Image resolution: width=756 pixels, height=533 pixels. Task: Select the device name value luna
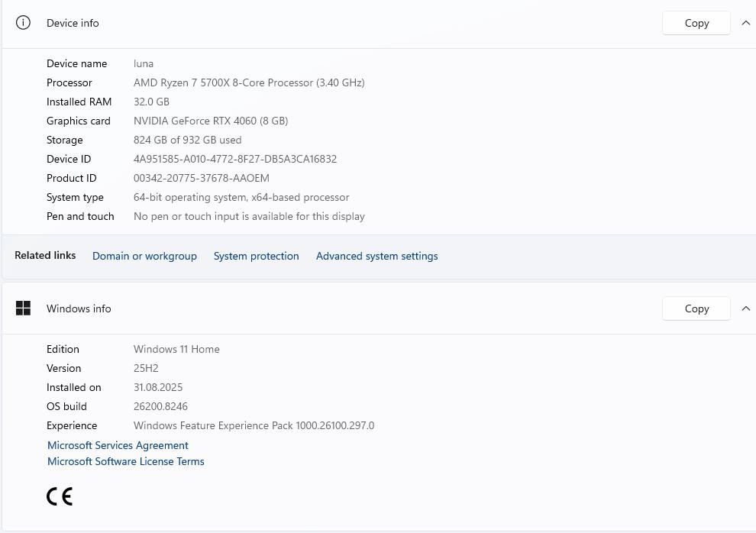pos(144,63)
